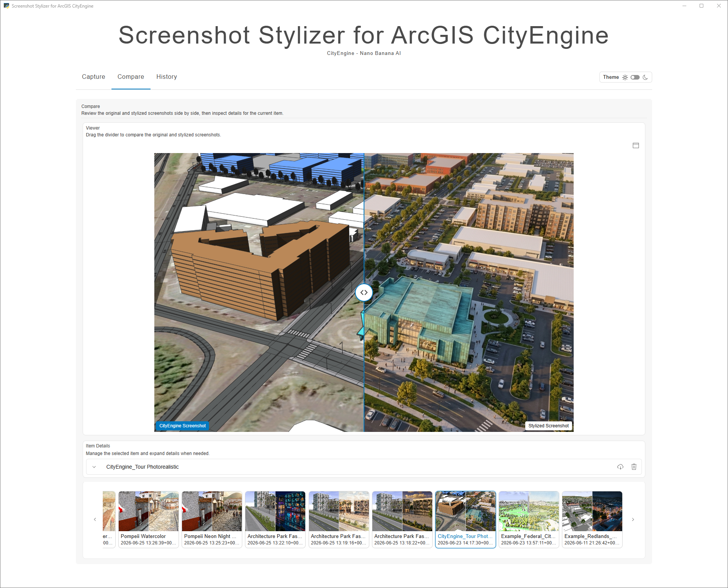Click the comparison divider handle
Viewport: 728px width, 588px height.
(364, 292)
